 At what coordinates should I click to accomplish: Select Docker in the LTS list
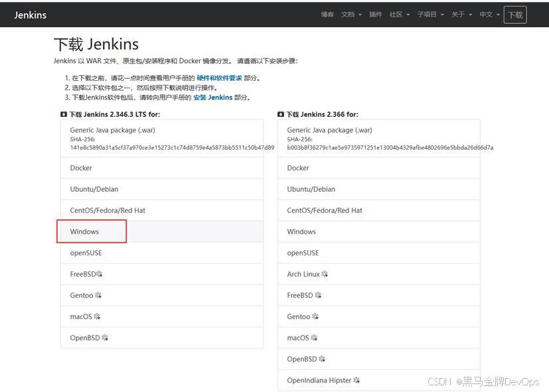[x=162, y=168]
